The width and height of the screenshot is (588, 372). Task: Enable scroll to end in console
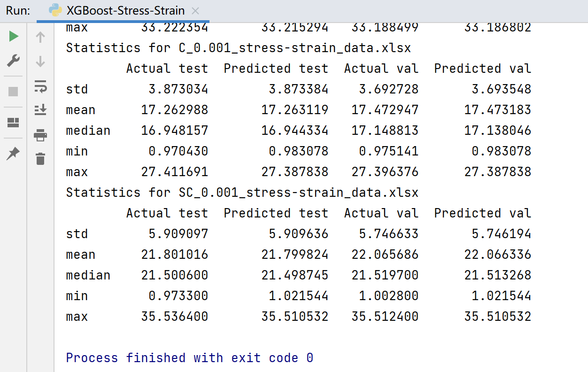tap(40, 109)
